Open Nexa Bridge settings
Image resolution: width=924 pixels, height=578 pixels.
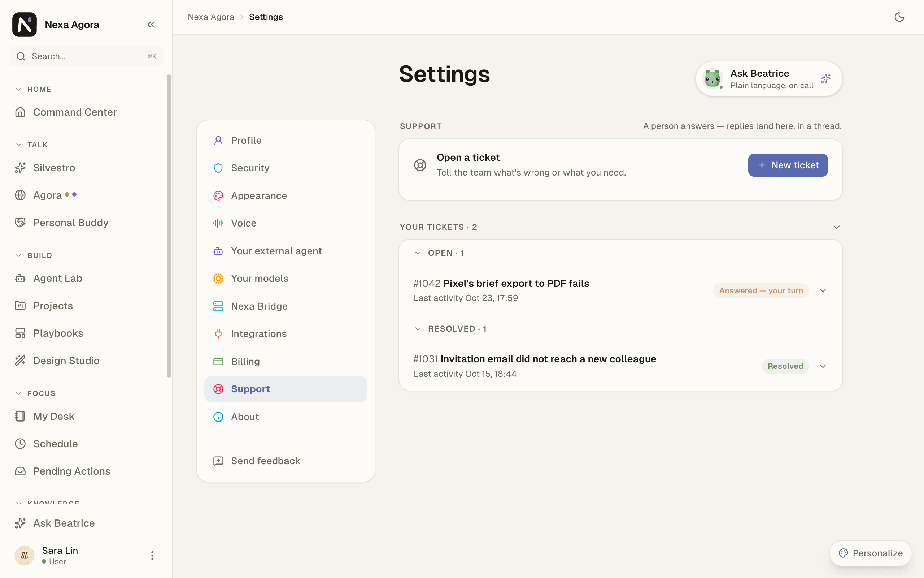[286, 306]
